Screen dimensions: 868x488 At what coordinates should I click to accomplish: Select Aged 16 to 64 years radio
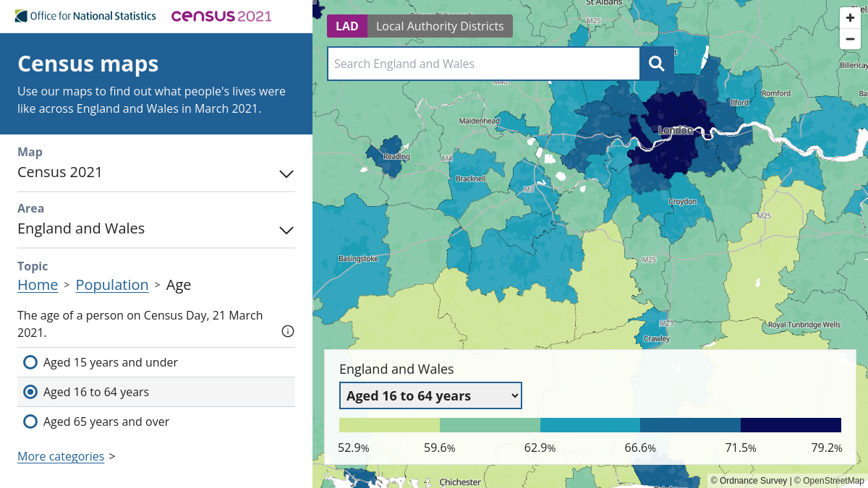(x=30, y=392)
